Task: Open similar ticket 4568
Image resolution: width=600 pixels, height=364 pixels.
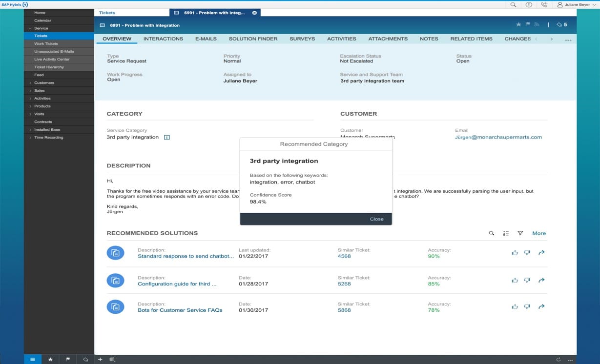Action: (344, 256)
